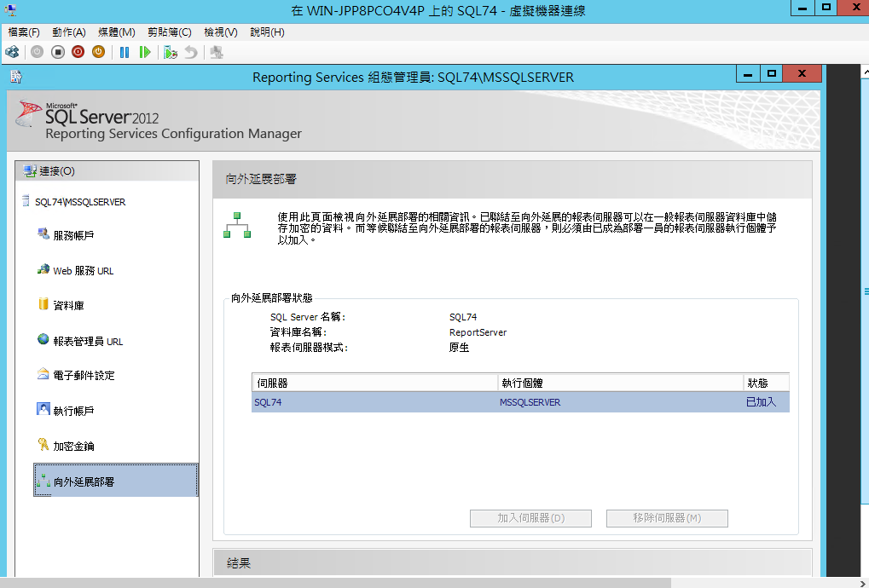
Task: Send Ctrl+Alt+Del using the toolbar icon
Action: [x=12, y=52]
